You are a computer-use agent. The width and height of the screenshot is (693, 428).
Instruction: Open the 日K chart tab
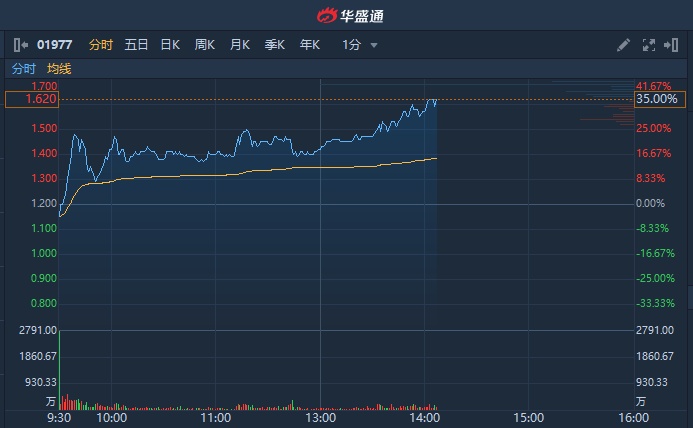click(x=170, y=45)
